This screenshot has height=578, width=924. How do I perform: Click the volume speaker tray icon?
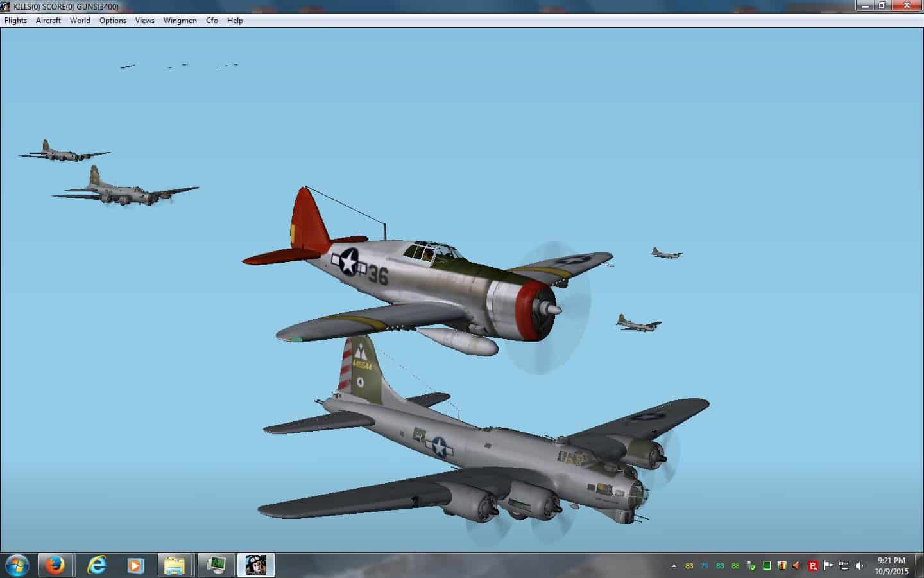(x=859, y=566)
